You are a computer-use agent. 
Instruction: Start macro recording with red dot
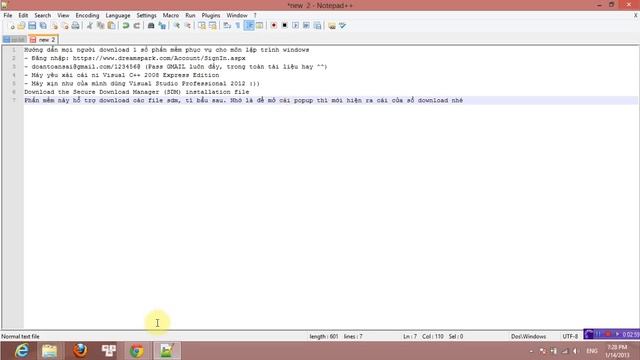click(x=274, y=26)
